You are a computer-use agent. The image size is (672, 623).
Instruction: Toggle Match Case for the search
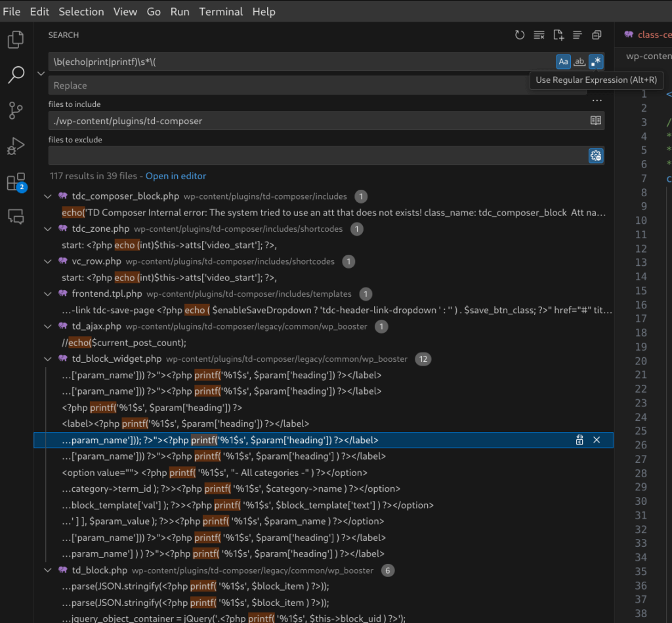tap(563, 61)
